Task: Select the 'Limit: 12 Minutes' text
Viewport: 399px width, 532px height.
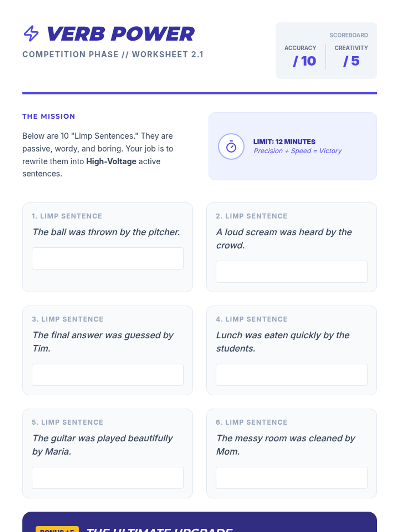Action: tap(284, 142)
